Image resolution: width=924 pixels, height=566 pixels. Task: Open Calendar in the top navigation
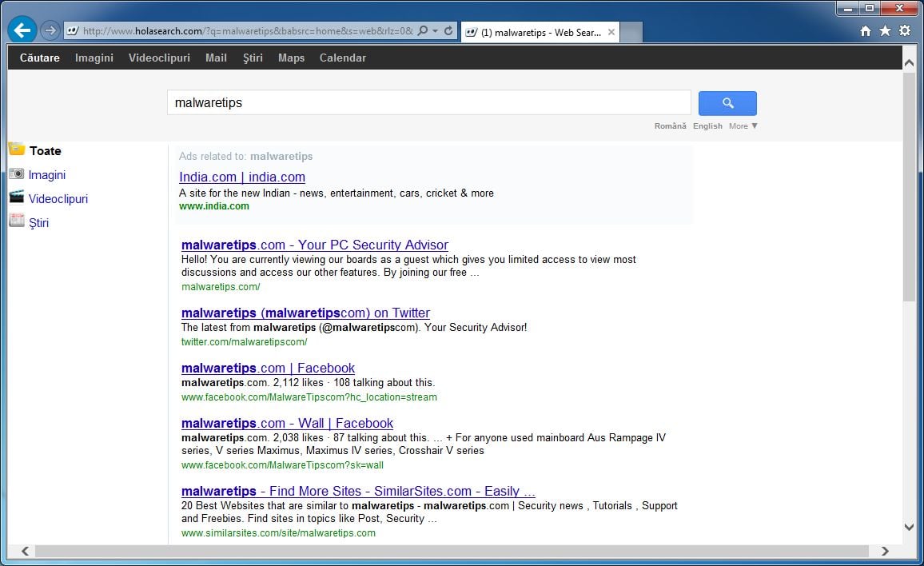pos(342,58)
